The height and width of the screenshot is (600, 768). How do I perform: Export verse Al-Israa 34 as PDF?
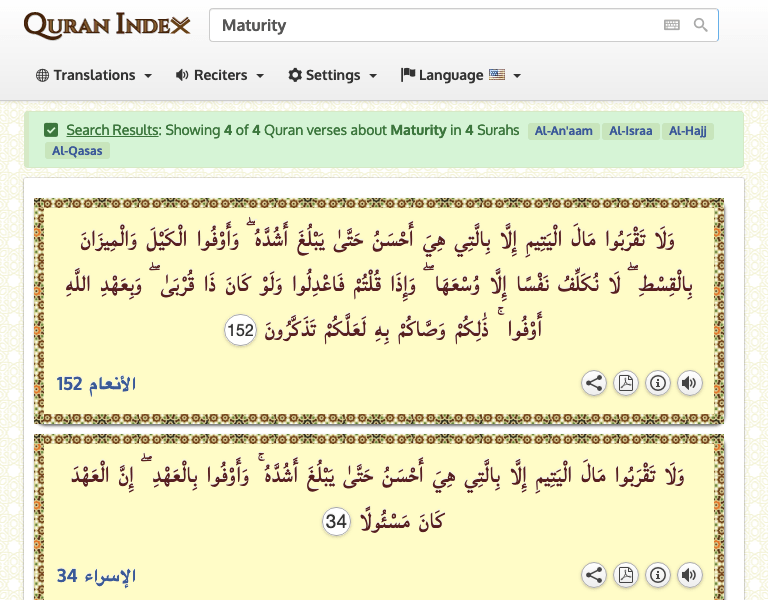coord(625,575)
